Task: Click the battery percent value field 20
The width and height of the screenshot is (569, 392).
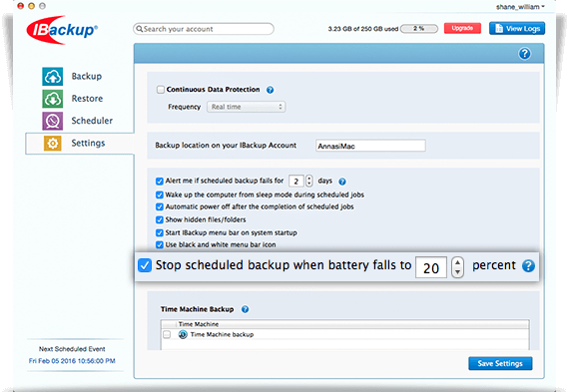Action: point(431,267)
